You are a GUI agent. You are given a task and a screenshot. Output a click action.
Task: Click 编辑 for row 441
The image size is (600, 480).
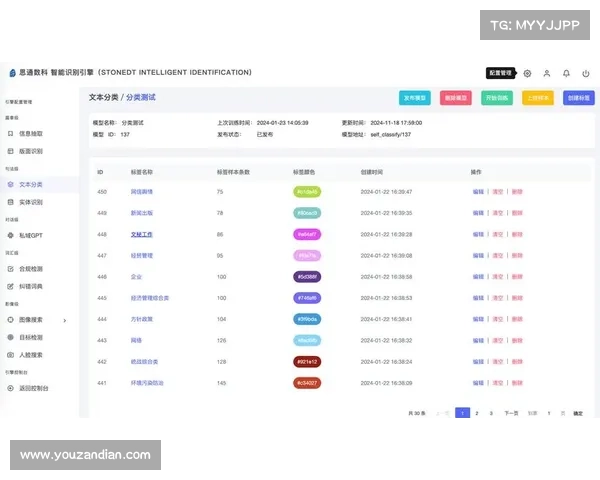[478, 383]
